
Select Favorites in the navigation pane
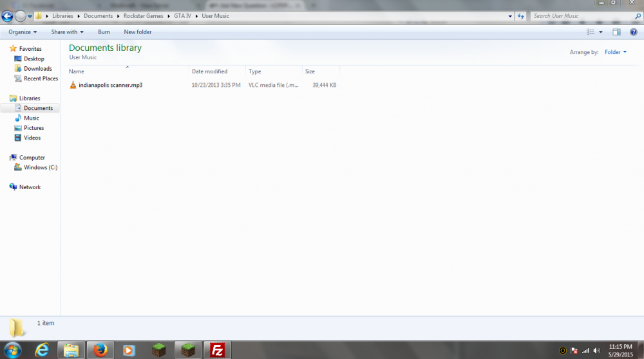(30, 48)
